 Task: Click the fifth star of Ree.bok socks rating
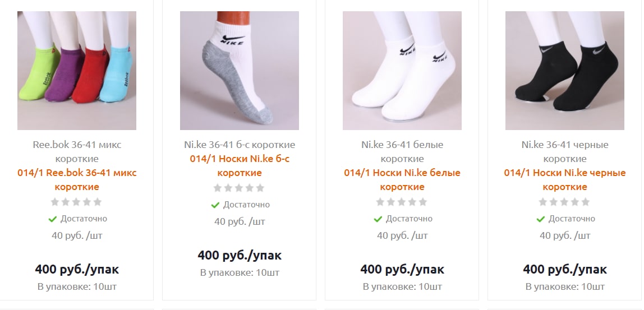pyautogui.click(x=98, y=202)
